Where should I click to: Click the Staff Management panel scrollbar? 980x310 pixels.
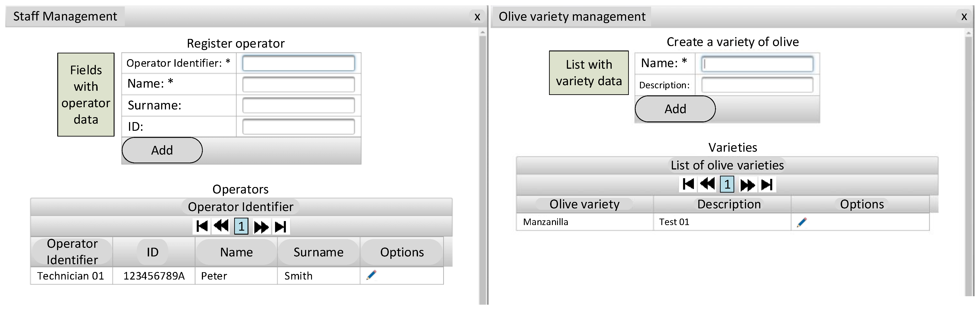(x=483, y=167)
